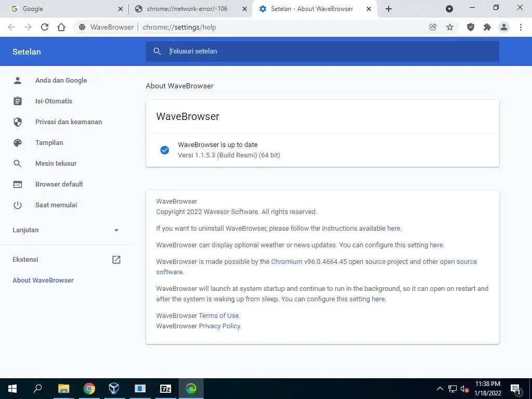Open Tampilan settings section
The width and height of the screenshot is (532, 399).
pos(49,142)
